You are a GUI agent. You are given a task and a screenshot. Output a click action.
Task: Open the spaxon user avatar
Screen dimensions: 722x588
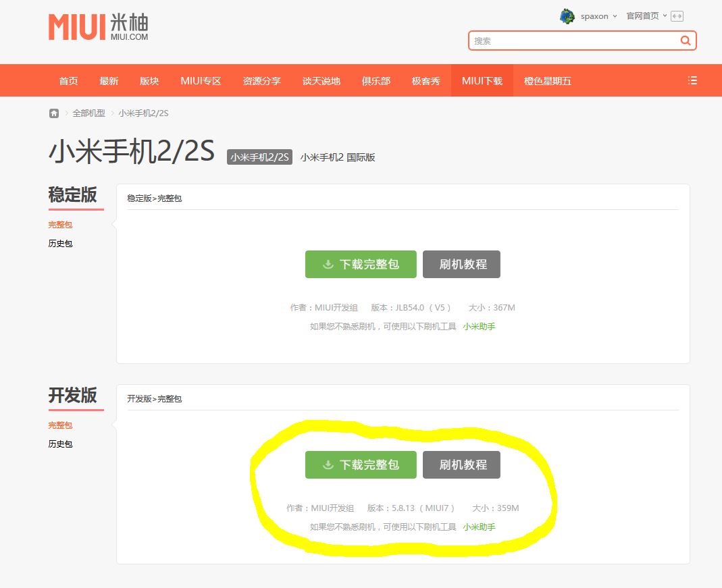tap(567, 16)
